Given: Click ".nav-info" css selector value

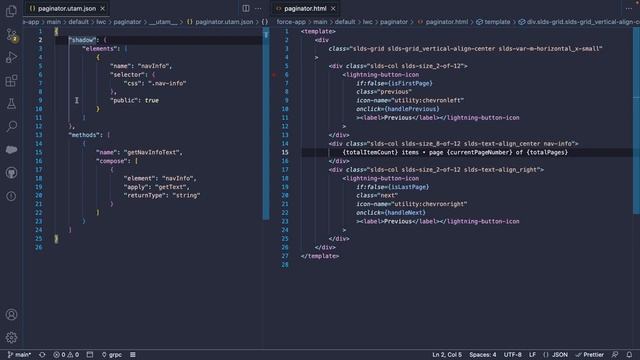Looking at the screenshot, I should point(167,83).
